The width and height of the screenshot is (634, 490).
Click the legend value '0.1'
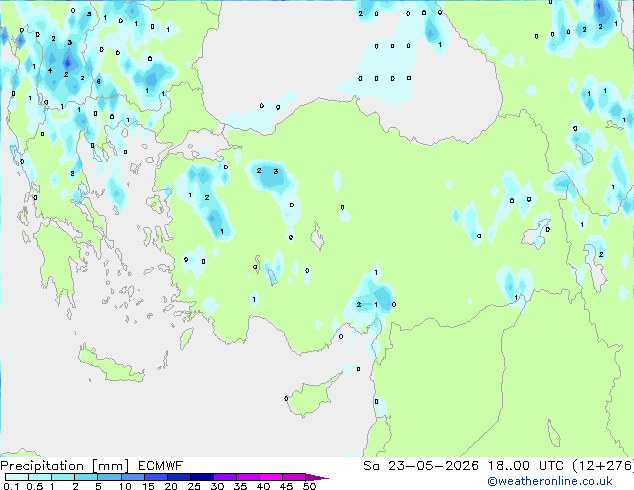click(x=11, y=486)
